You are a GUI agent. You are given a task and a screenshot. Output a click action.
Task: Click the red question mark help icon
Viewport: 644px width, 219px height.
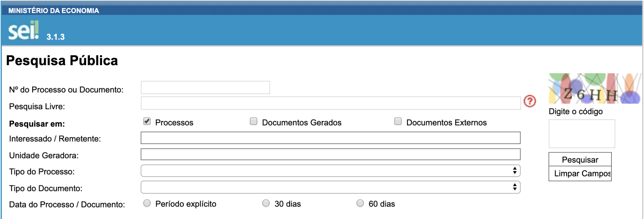(530, 101)
